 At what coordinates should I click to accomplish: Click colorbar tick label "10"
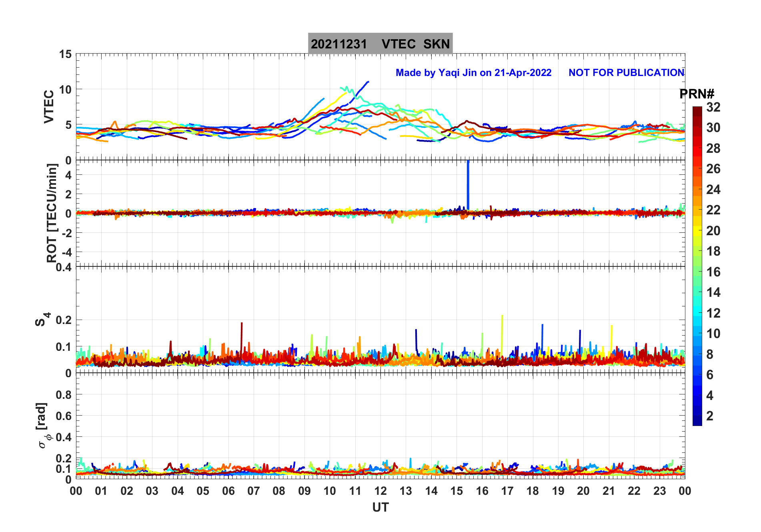(713, 334)
